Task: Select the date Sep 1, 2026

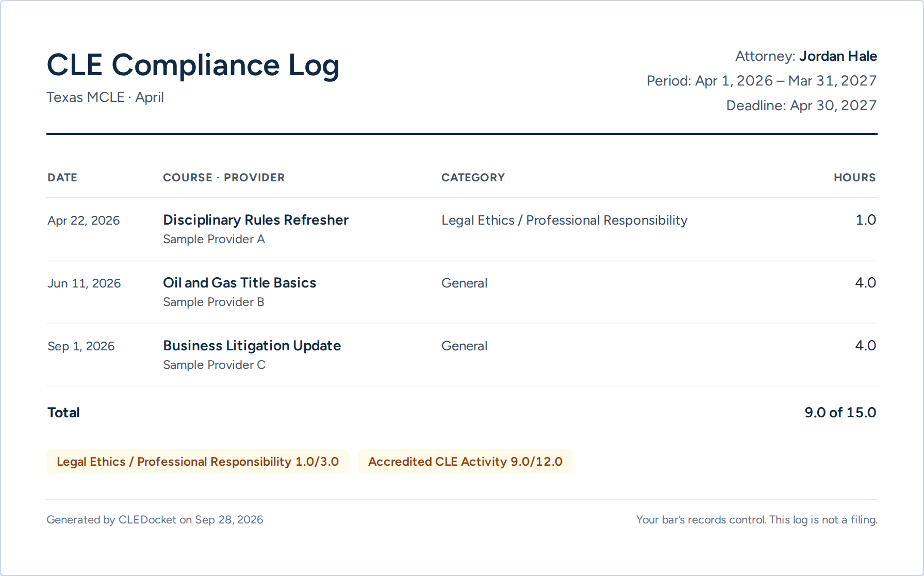Action: (x=81, y=346)
